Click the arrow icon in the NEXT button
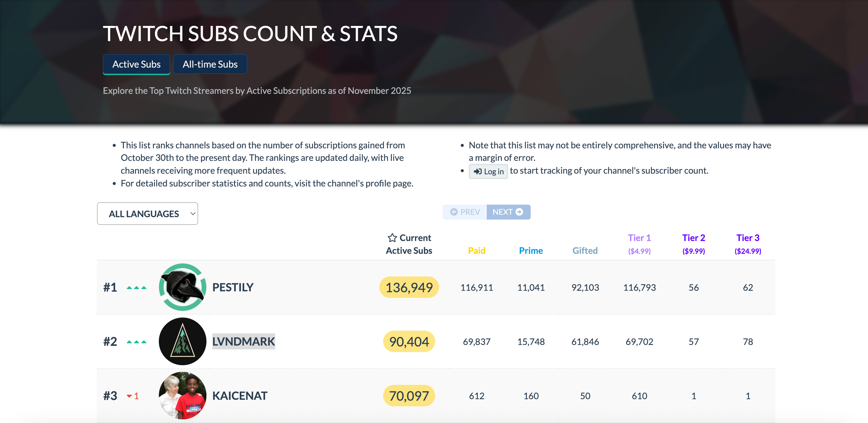Viewport: 868px width, 423px height. [519, 212]
